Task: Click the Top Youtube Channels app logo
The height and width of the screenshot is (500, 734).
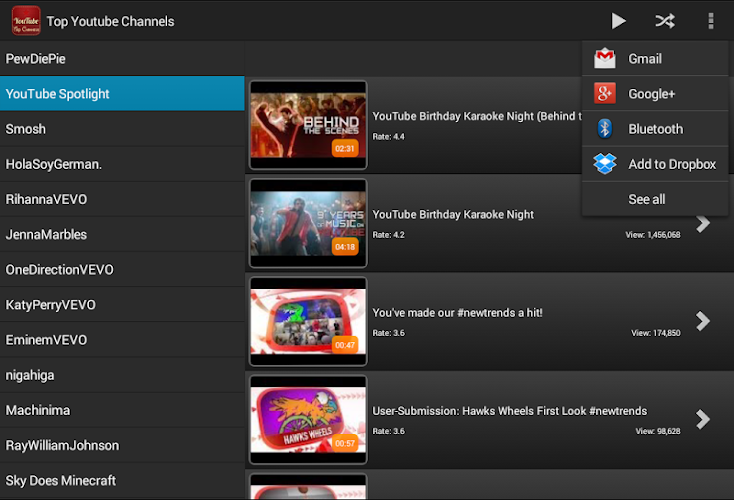Action: 26,21
